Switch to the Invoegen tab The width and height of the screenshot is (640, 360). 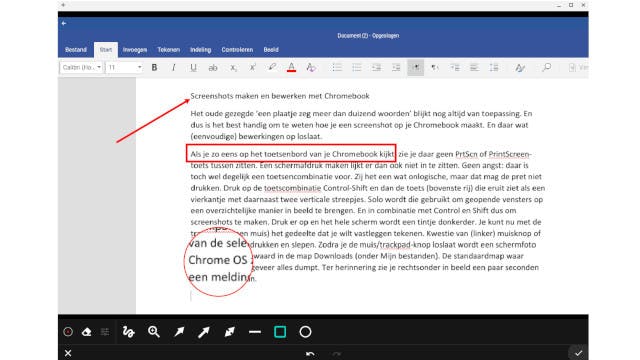pyautogui.click(x=135, y=50)
